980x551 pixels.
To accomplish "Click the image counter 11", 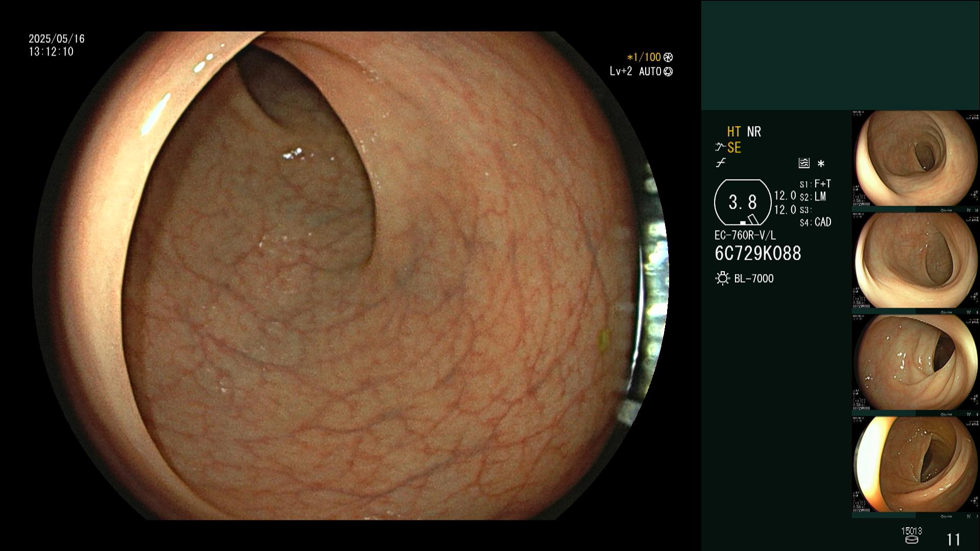I will pos(953,540).
